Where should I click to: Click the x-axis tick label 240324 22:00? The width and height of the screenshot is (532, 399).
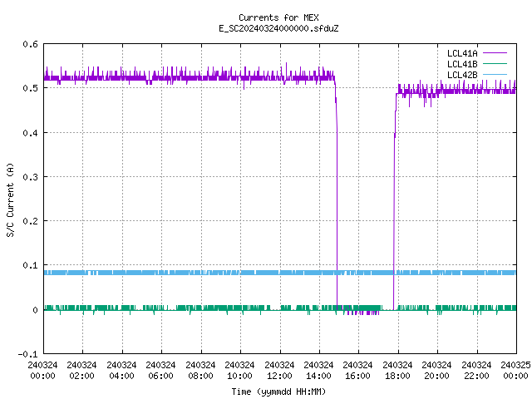click(x=476, y=371)
